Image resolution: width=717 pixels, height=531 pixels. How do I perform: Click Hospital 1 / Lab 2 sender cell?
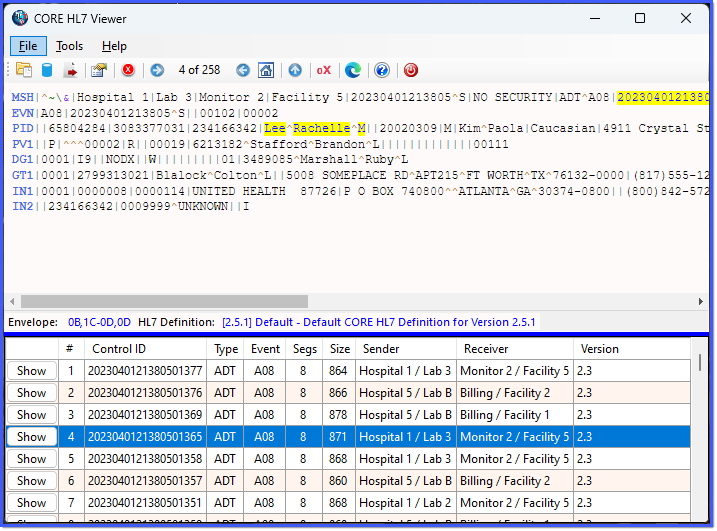coord(406,502)
